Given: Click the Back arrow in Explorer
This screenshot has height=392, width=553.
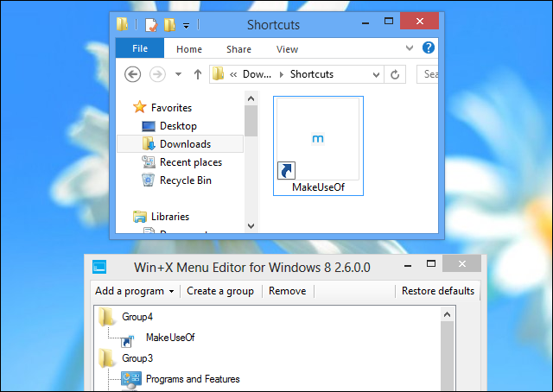Looking at the screenshot, I should tap(133, 74).
